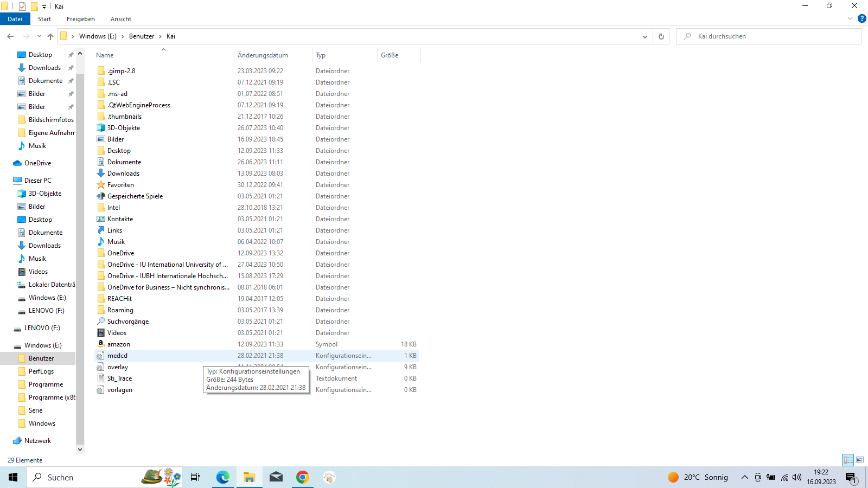Switch to the Ansicht ribbon tab
The image size is (868, 488).
pyautogui.click(x=121, y=19)
